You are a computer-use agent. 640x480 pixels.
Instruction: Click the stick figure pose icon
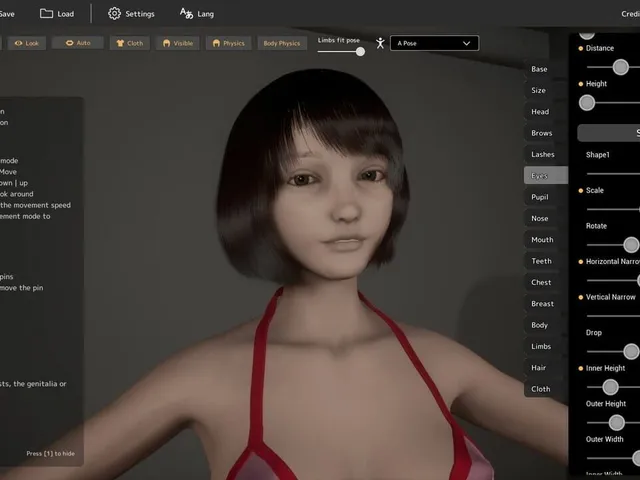pyautogui.click(x=380, y=43)
